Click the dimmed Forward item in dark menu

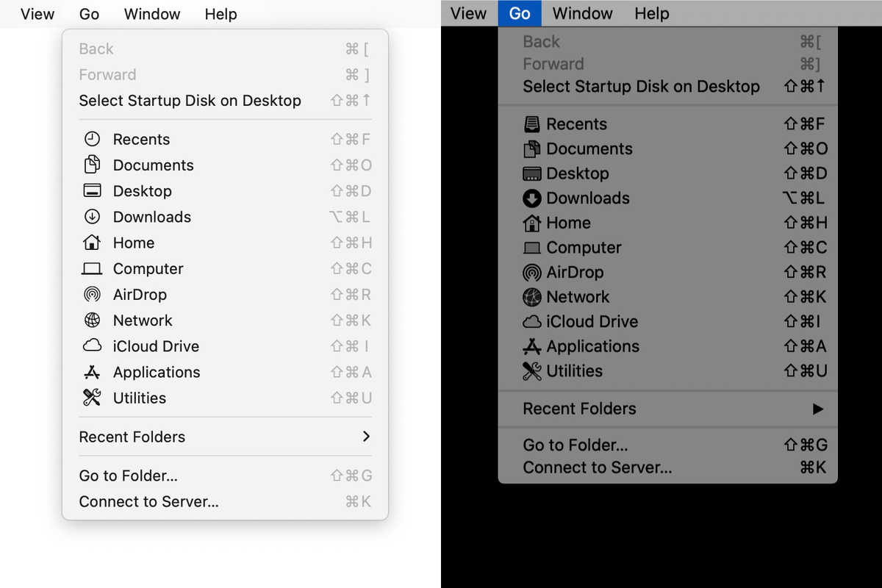tap(667, 64)
